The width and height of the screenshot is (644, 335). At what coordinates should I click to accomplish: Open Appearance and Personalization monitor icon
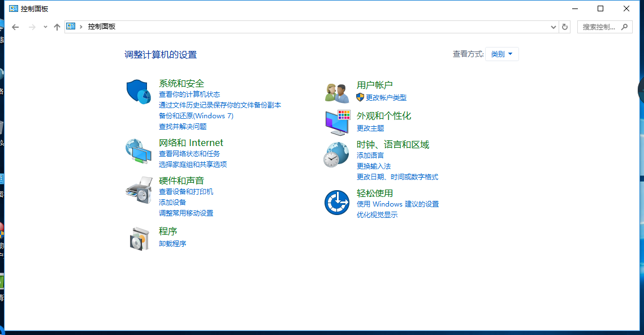point(338,122)
